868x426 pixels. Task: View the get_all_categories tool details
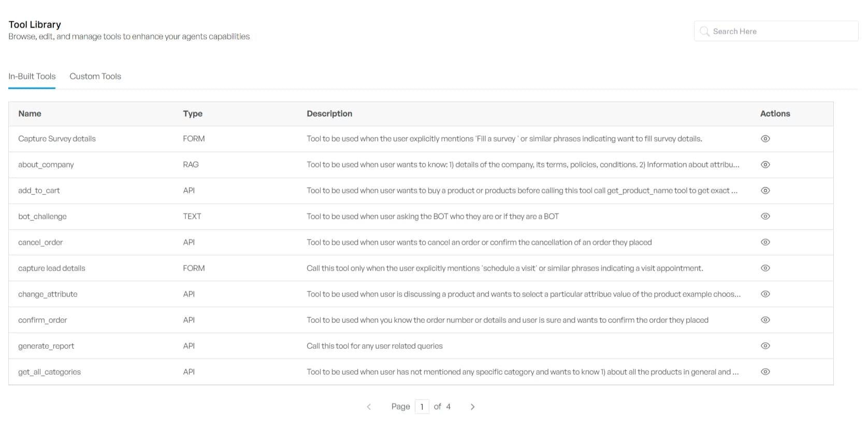pos(765,372)
